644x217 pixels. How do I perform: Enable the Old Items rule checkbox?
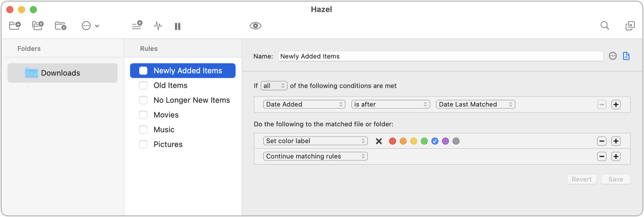click(143, 85)
